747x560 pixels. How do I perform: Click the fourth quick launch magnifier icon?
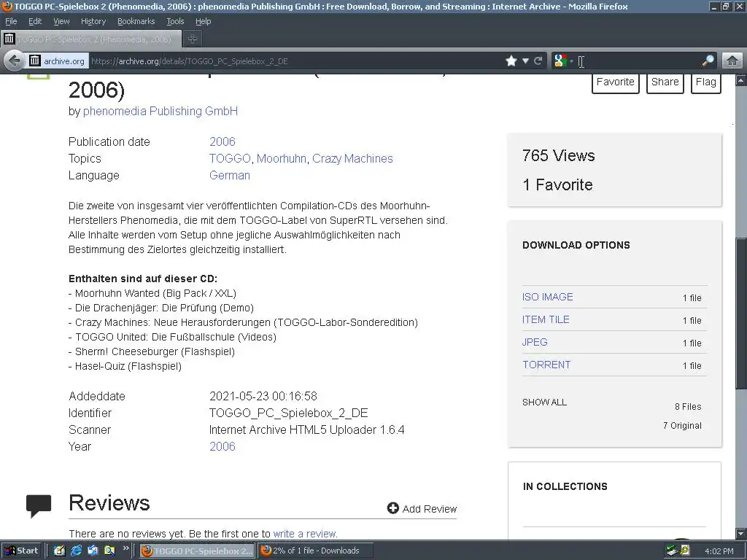click(109, 551)
